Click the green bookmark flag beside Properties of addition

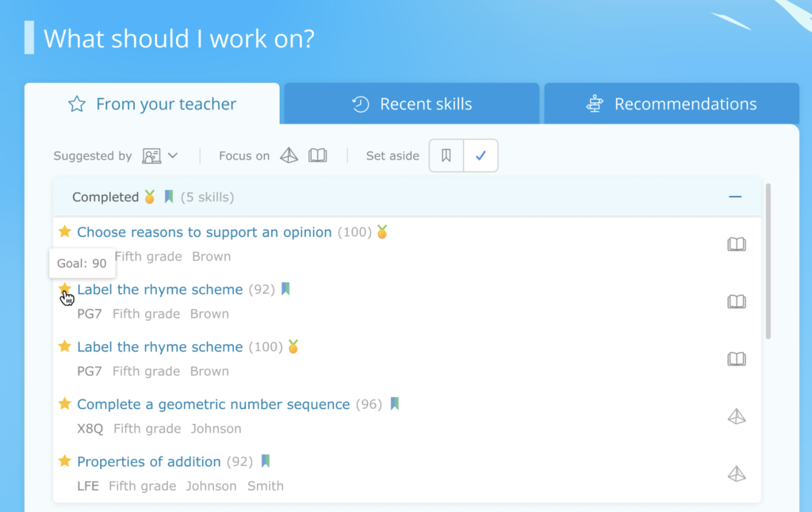point(266,460)
